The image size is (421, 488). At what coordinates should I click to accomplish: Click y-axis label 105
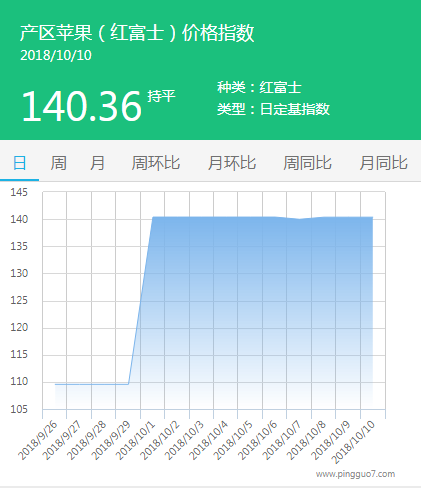(19, 409)
